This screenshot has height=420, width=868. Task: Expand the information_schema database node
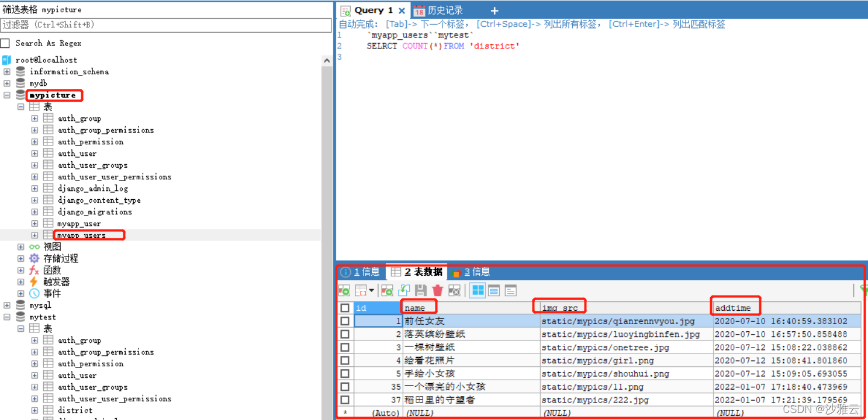pyautogui.click(x=7, y=71)
